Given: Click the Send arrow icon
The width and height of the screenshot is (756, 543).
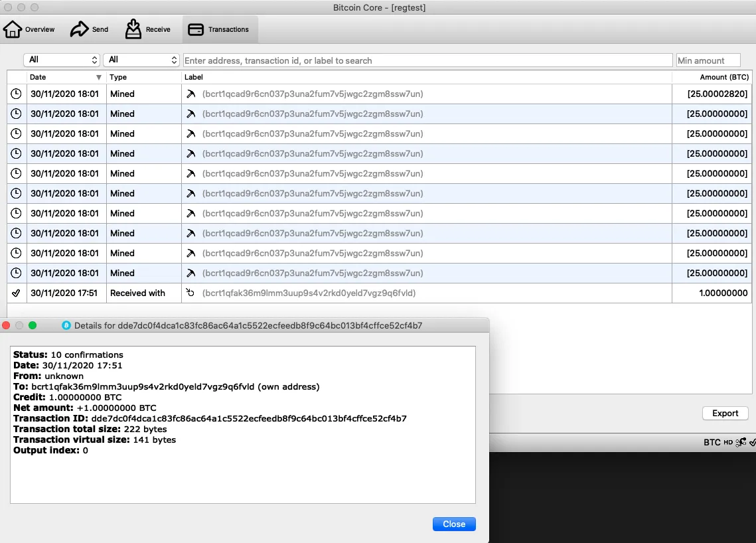Looking at the screenshot, I should pyautogui.click(x=80, y=29).
